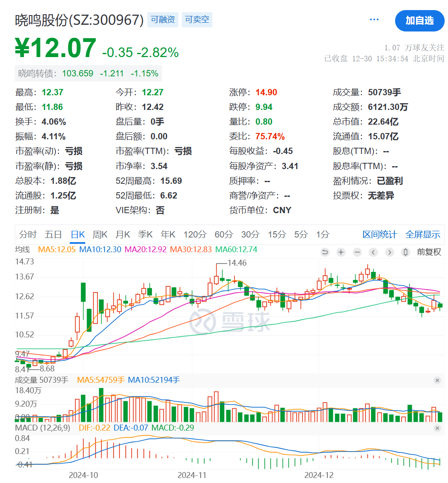Screen dimensions: 448x483
Task: Toggle candlestick style icon
Action: (x=406, y=252)
